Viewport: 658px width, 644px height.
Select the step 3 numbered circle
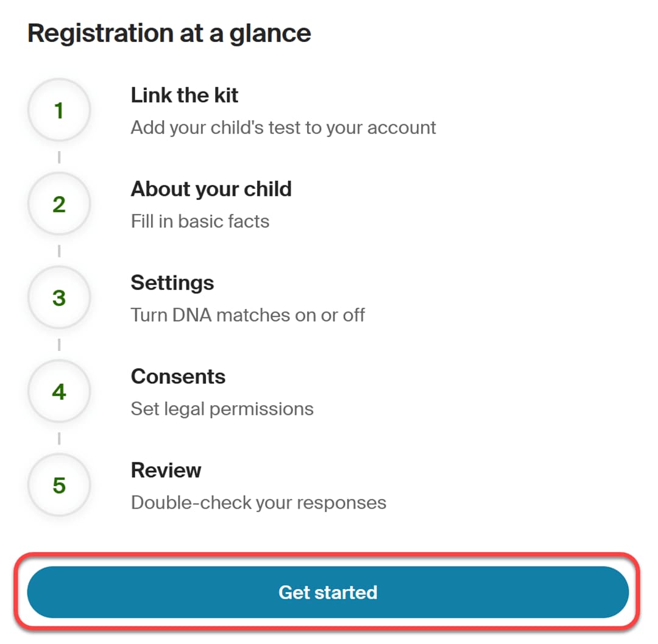tap(59, 299)
